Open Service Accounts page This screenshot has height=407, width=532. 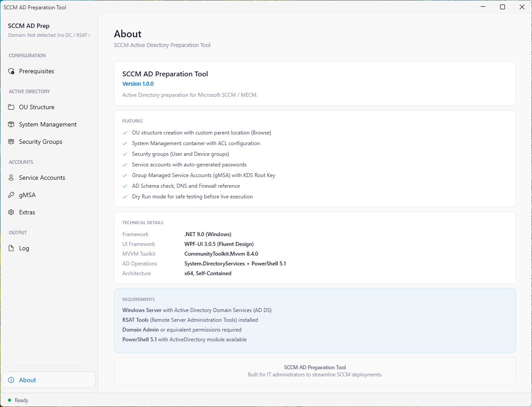point(49,178)
